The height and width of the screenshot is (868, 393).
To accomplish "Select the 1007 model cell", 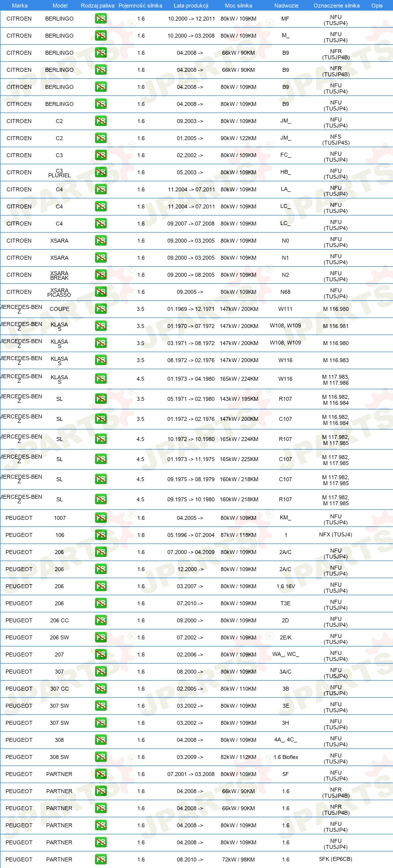I will pos(60,518).
